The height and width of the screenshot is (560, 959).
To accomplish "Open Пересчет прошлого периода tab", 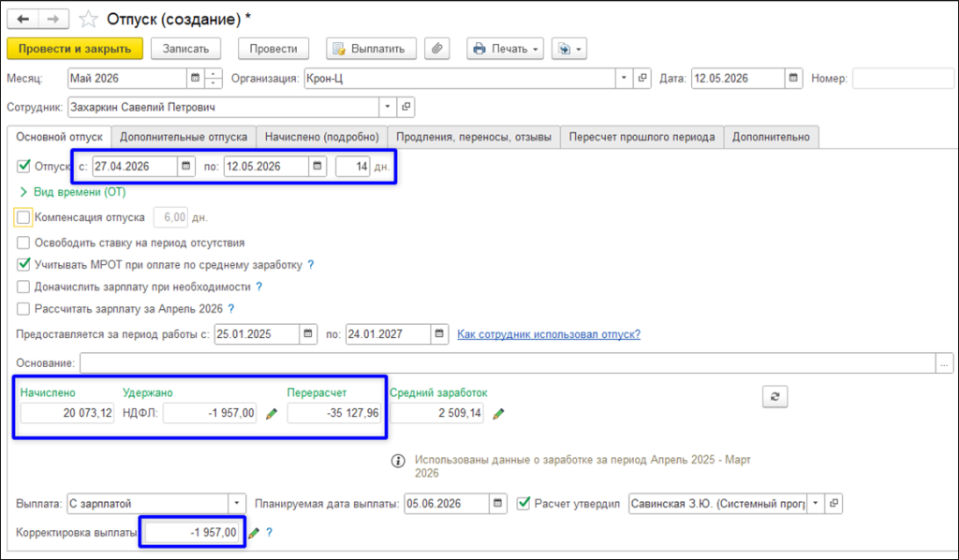I will (x=642, y=137).
